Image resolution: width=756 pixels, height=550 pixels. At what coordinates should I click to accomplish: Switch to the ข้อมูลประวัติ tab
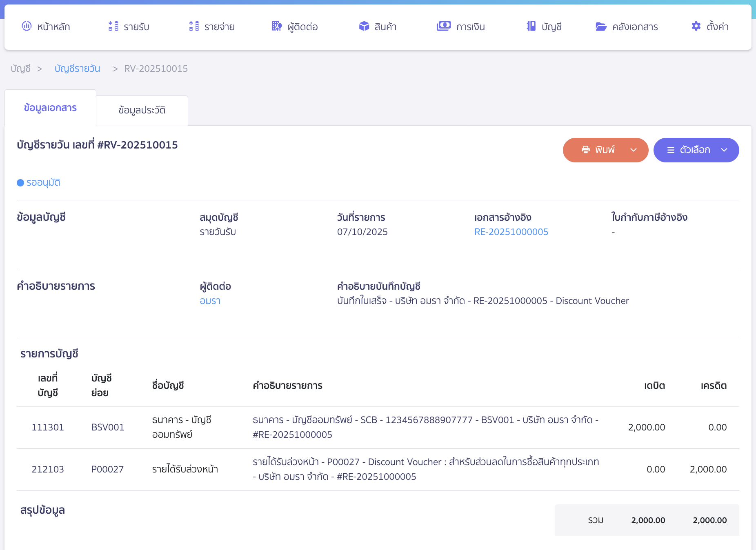[x=142, y=111]
